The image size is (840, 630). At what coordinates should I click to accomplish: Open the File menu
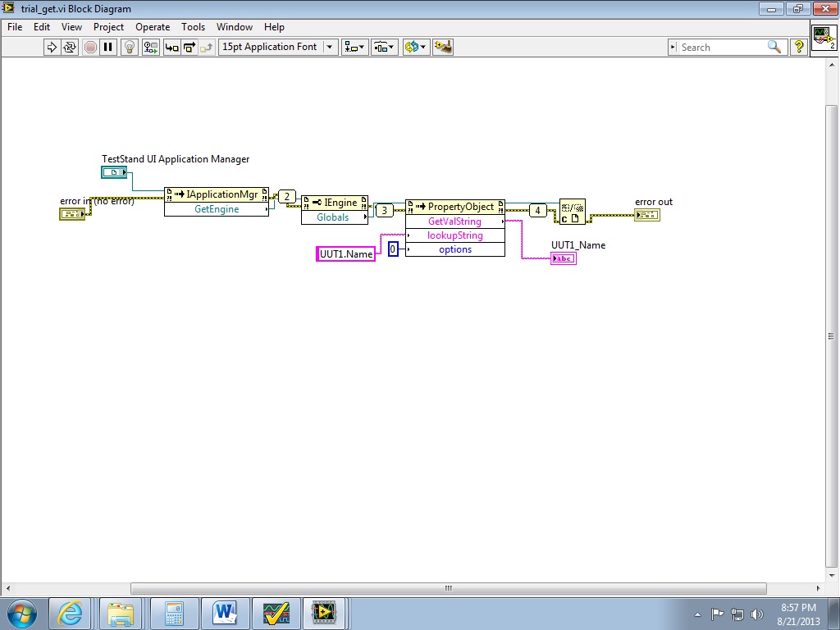click(15, 27)
